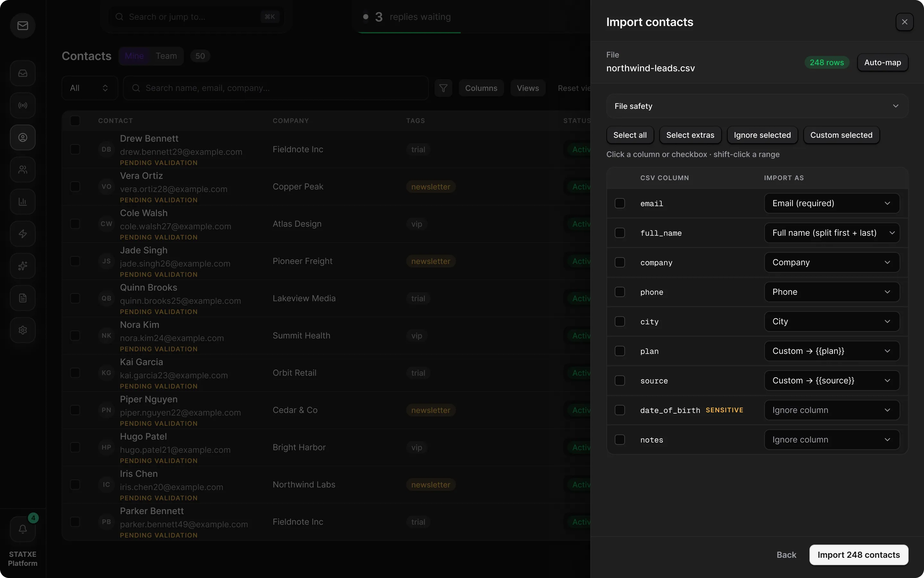Open the All contacts filter dropdown
924x578 pixels.
[90, 88]
